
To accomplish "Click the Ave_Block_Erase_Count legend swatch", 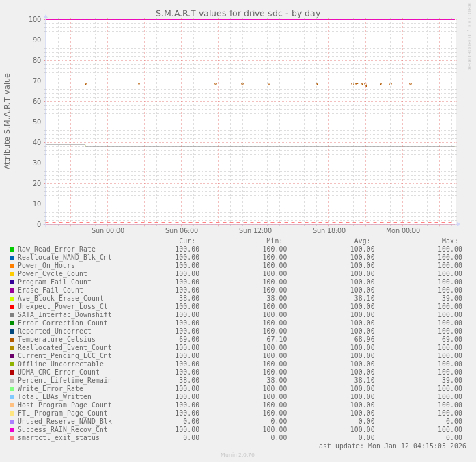I will 12,299.
